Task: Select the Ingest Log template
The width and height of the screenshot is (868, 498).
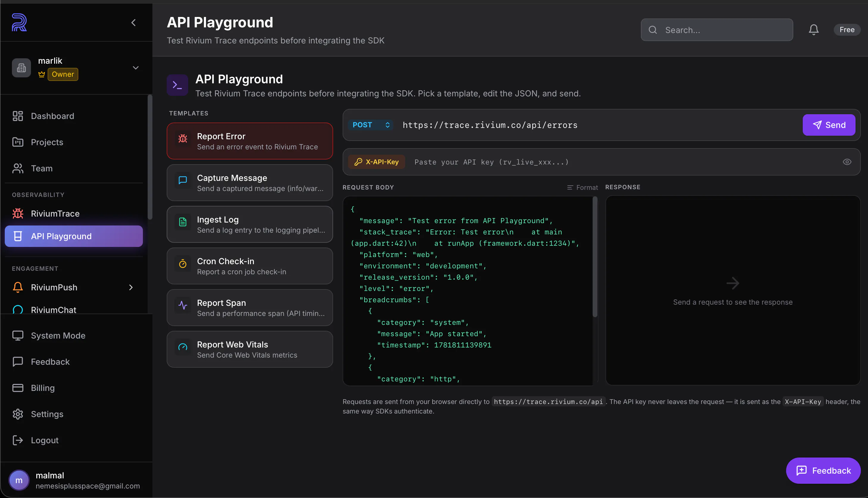Action: 250,224
